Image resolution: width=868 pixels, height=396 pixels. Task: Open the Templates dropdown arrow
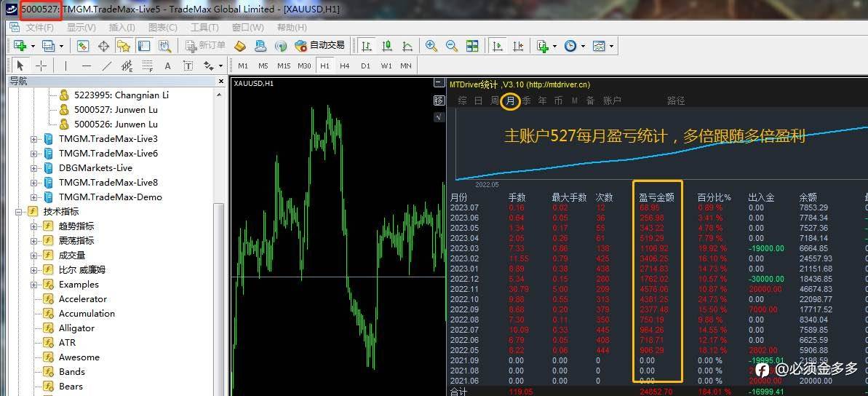(x=611, y=46)
